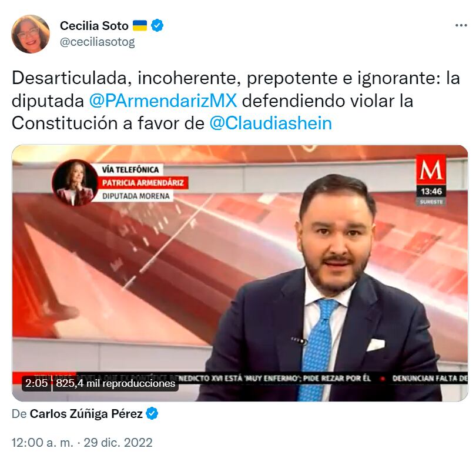Open the Cecilia Soto display name link

pyautogui.click(x=94, y=25)
